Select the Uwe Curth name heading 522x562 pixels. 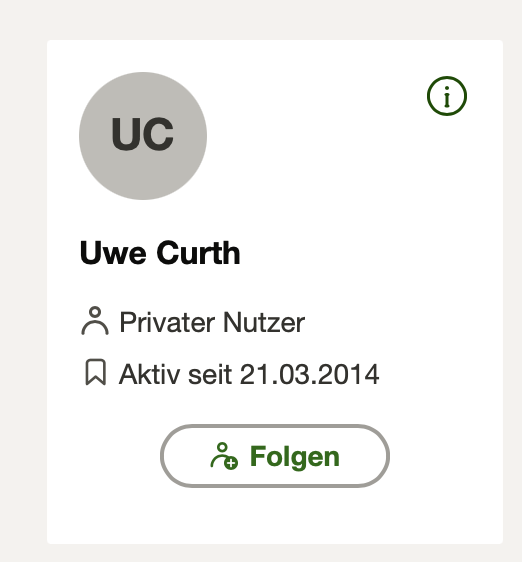[x=160, y=253]
